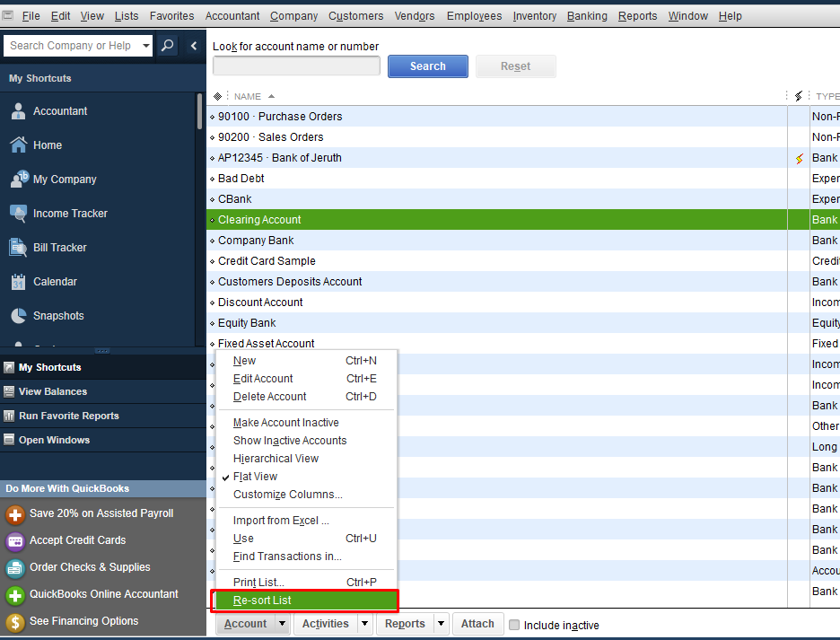Open the Snapshots pie chart icon
This screenshot has height=640, width=840.
tap(18, 316)
